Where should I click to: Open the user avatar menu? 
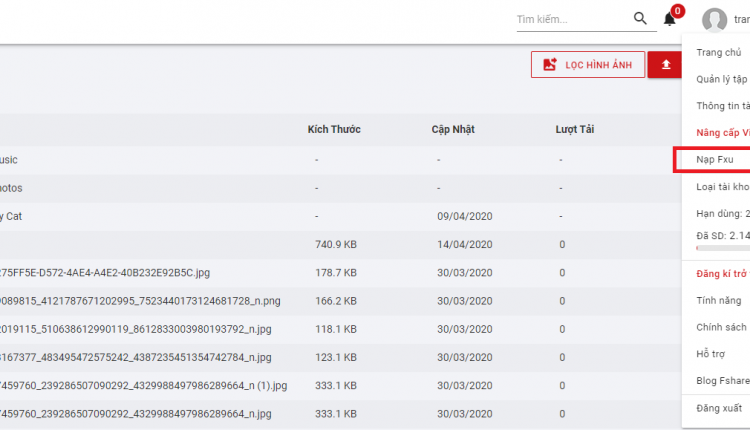tap(714, 20)
